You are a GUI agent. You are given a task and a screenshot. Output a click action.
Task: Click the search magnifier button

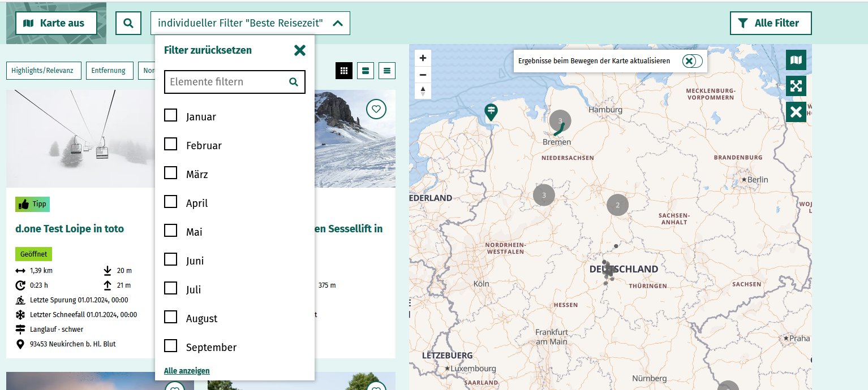click(x=128, y=23)
